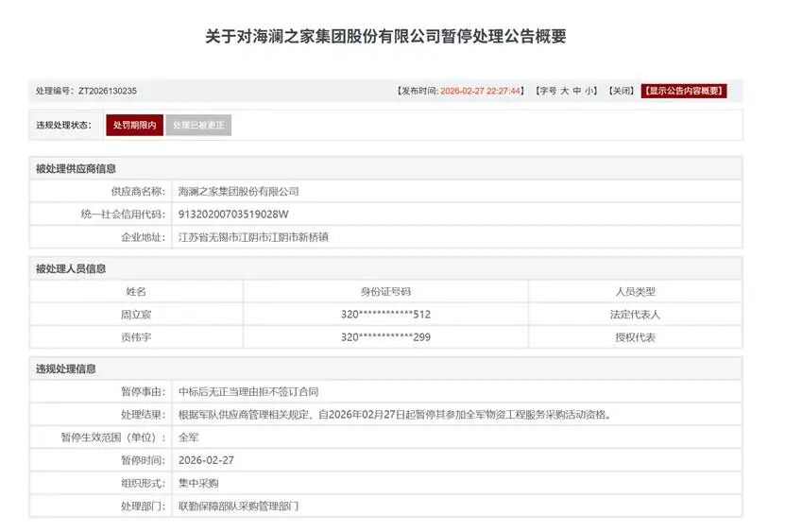The width and height of the screenshot is (785, 532).
Task: Click processing number ZT2026130235
Action: tap(108, 91)
